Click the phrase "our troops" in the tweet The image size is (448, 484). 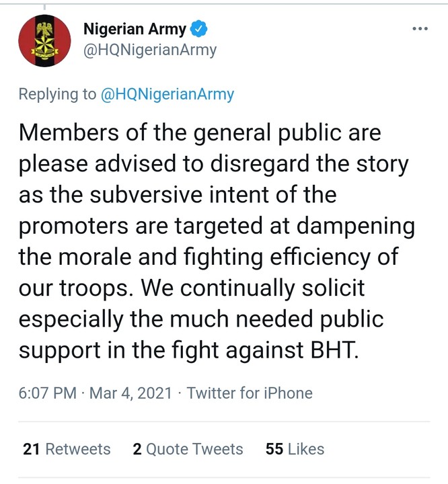click(67, 287)
